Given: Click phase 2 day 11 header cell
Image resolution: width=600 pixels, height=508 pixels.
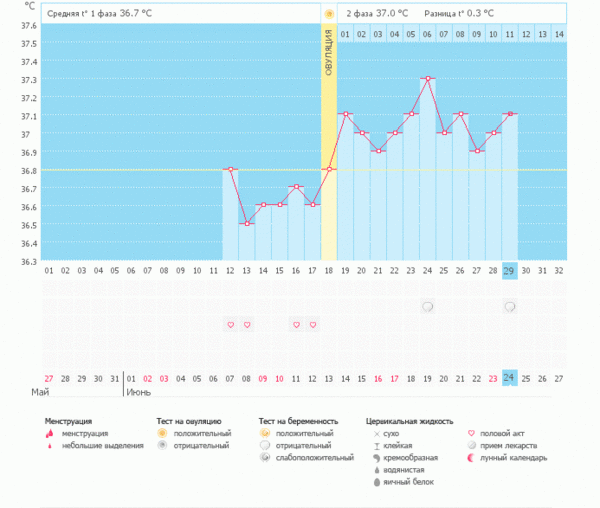Looking at the screenshot, I should coord(509,34).
